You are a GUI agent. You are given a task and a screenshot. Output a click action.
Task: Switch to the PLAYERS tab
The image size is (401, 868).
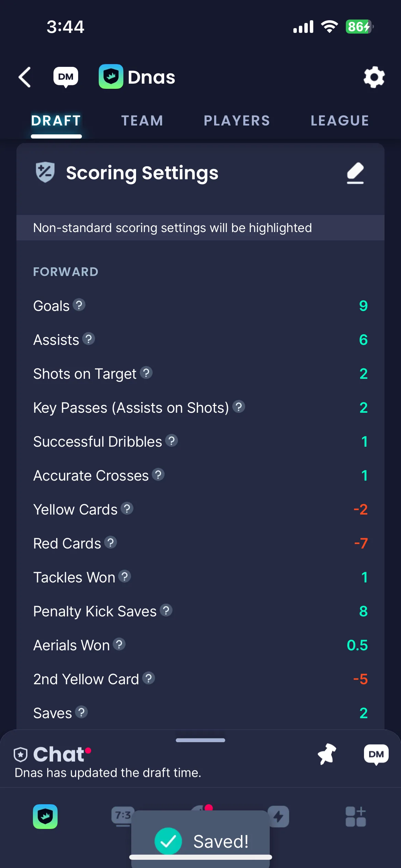tap(237, 121)
